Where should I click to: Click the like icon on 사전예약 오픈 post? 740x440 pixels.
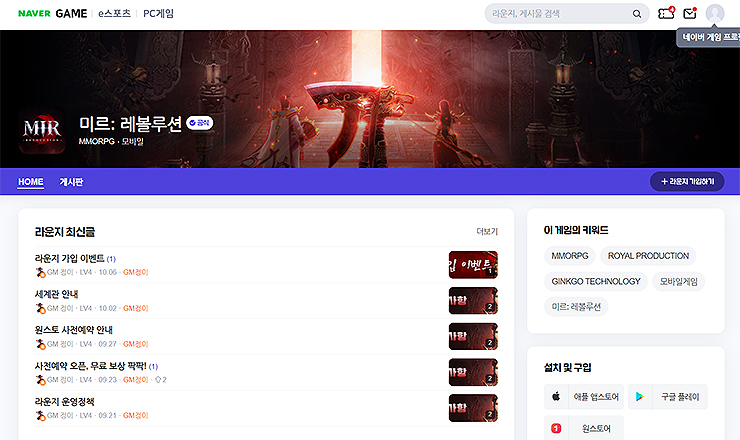158,380
